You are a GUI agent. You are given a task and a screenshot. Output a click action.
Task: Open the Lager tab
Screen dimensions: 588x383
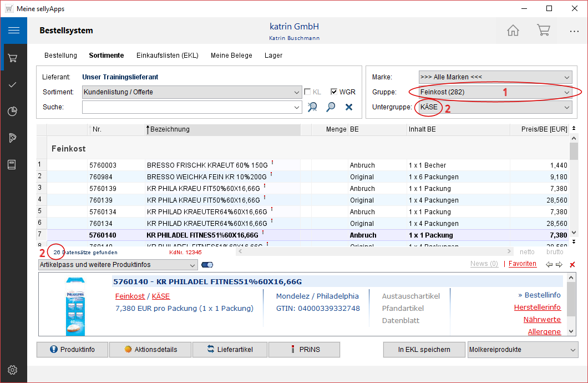(273, 56)
